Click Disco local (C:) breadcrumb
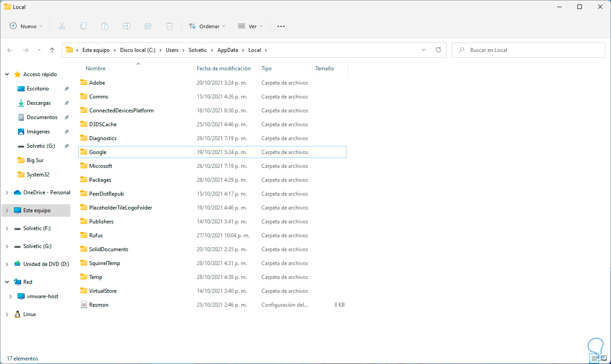The image size is (611, 364). coord(138,50)
